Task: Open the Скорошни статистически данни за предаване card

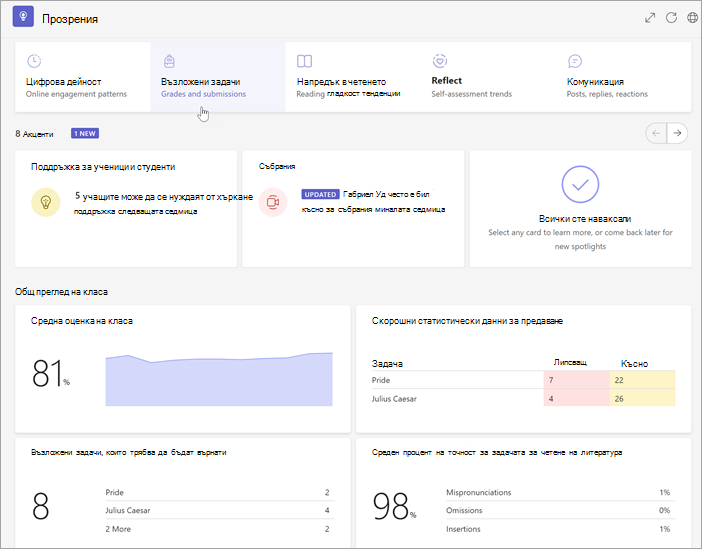Action: click(523, 369)
